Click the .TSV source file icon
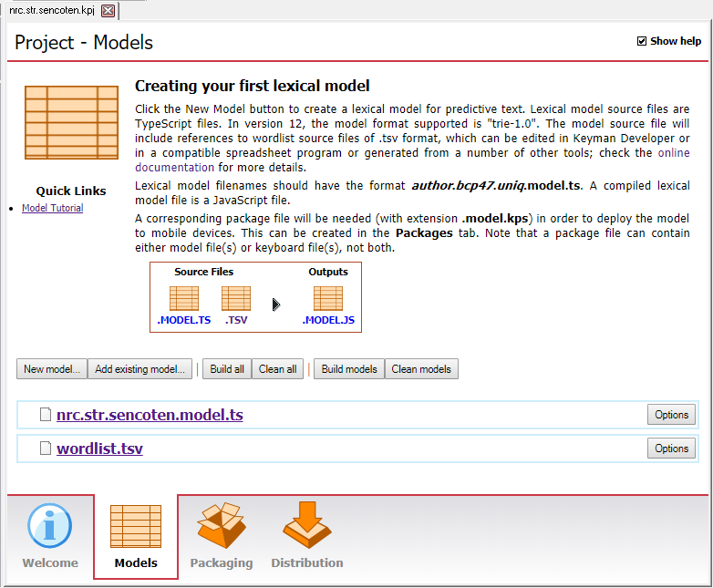713x588 pixels. click(236, 298)
